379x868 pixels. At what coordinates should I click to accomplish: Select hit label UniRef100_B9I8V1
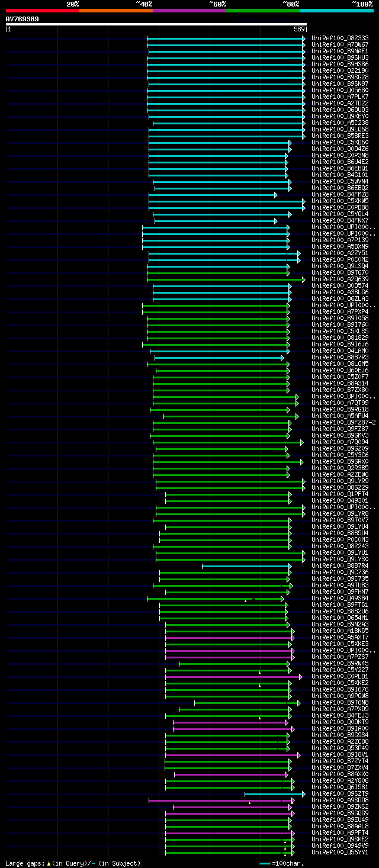[x=340, y=755]
